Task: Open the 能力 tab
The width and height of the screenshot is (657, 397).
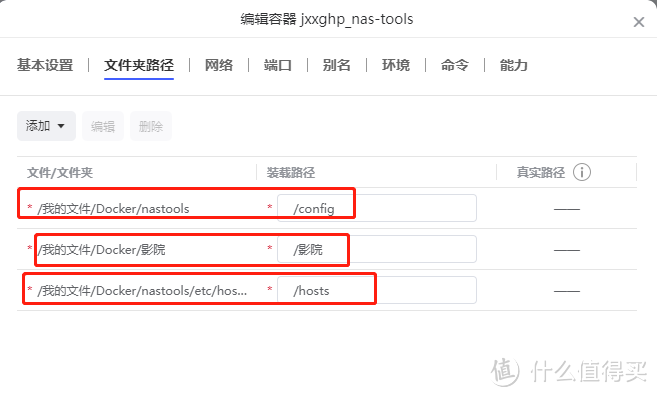Action: coord(513,65)
